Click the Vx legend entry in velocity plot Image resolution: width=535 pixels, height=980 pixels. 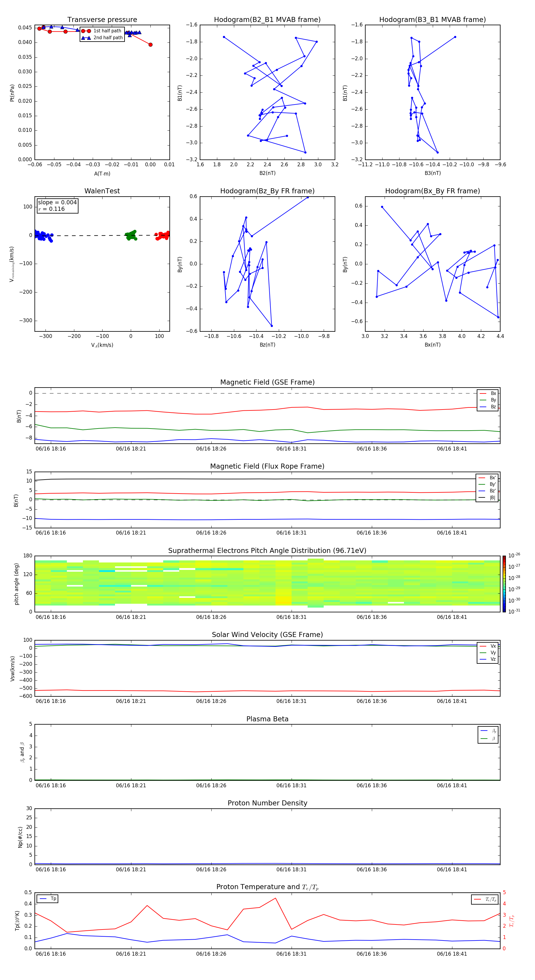488,646
